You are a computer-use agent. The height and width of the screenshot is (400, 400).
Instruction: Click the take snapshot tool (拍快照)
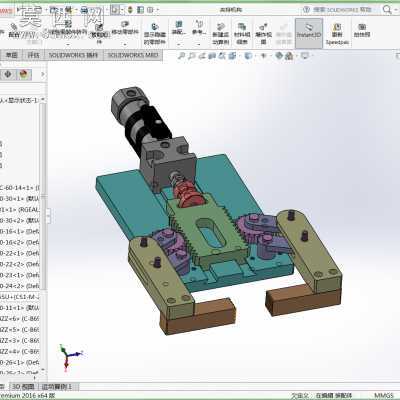362,30
